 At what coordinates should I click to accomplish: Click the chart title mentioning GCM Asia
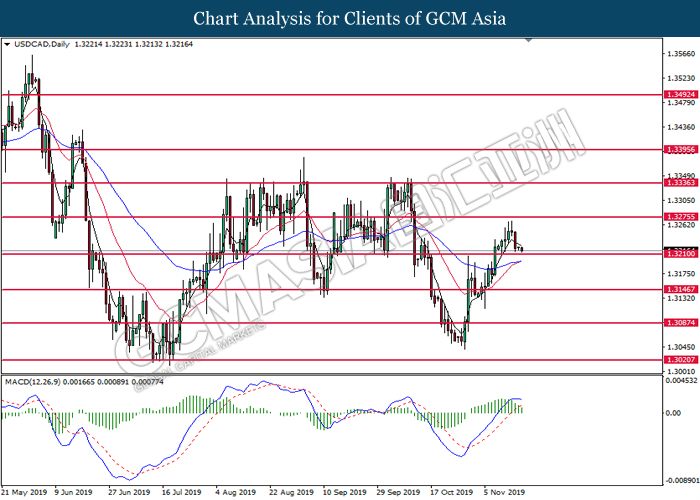pyautogui.click(x=350, y=18)
